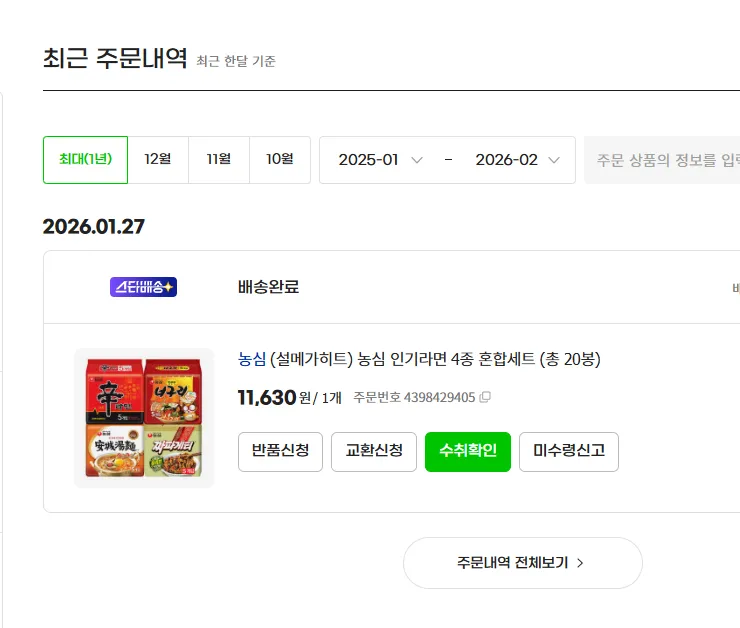Select the 최대(1년) period filter
The height and width of the screenshot is (628, 740).
(x=85, y=160)
